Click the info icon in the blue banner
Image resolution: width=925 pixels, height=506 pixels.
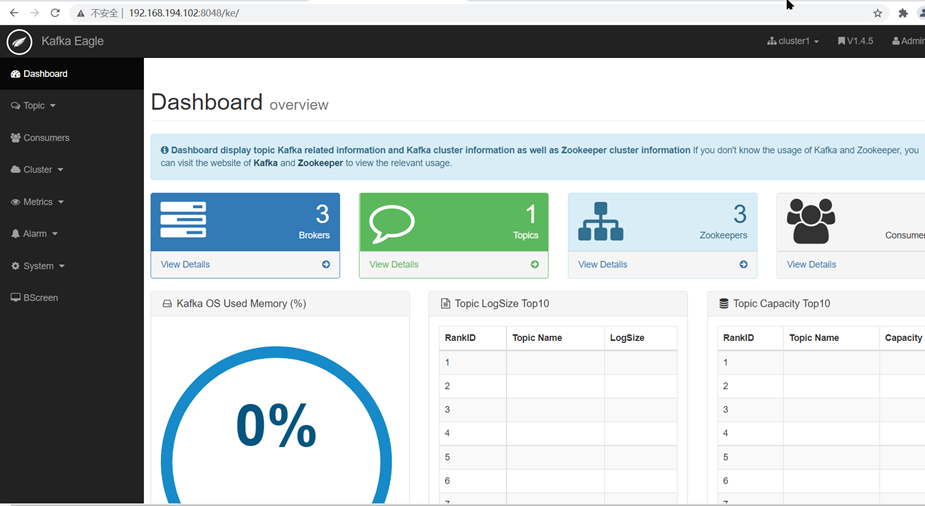pyautogui.click(x=165, y=150)
